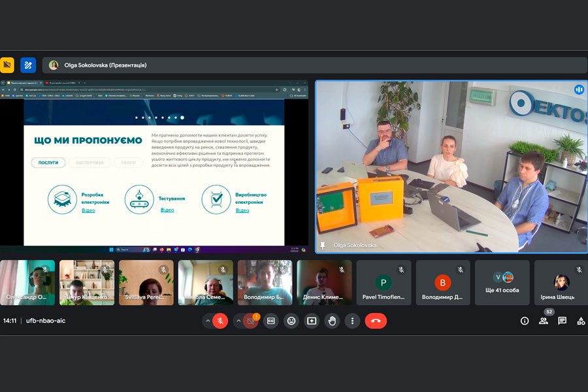The height and width of the screenshot is (392, 588).
Task: Click the ЩО МИ ПРОПОНУЄМО heading
Action: click(x=88, y=140)
